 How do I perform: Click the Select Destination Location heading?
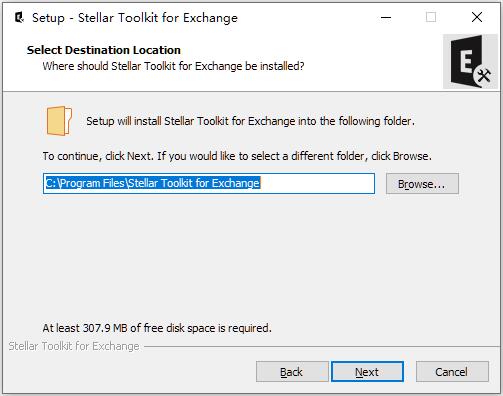pyautogui.click(x=104, y=50)
